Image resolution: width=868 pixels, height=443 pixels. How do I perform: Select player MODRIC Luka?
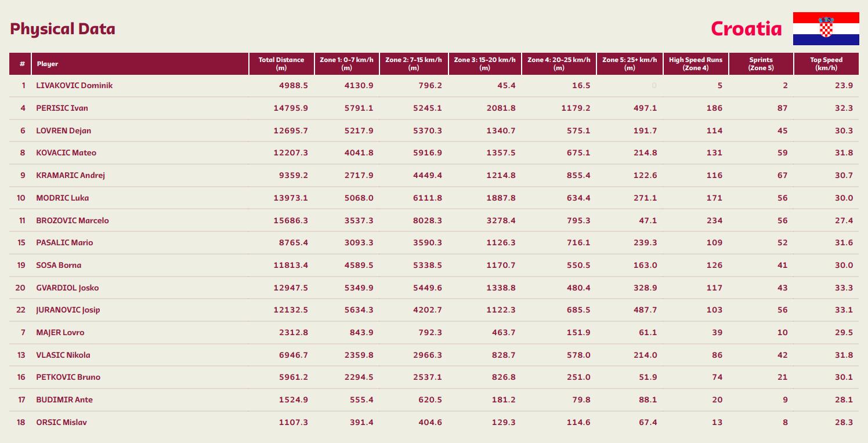[x=63, y=198]
